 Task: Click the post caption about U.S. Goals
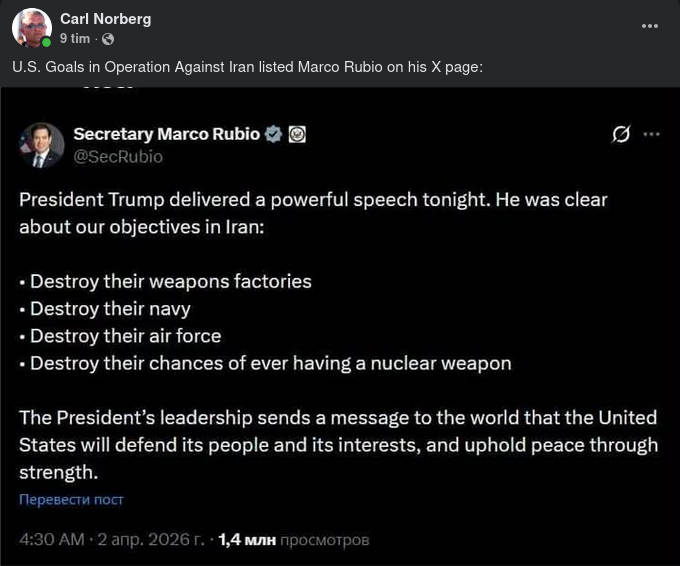click(x=249, y=67)
